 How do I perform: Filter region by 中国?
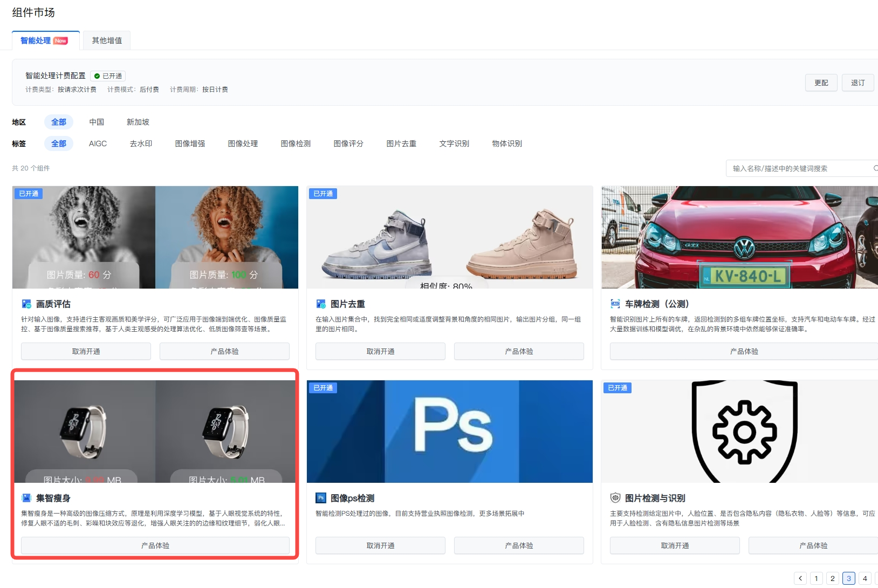click(x=97, y=122)
